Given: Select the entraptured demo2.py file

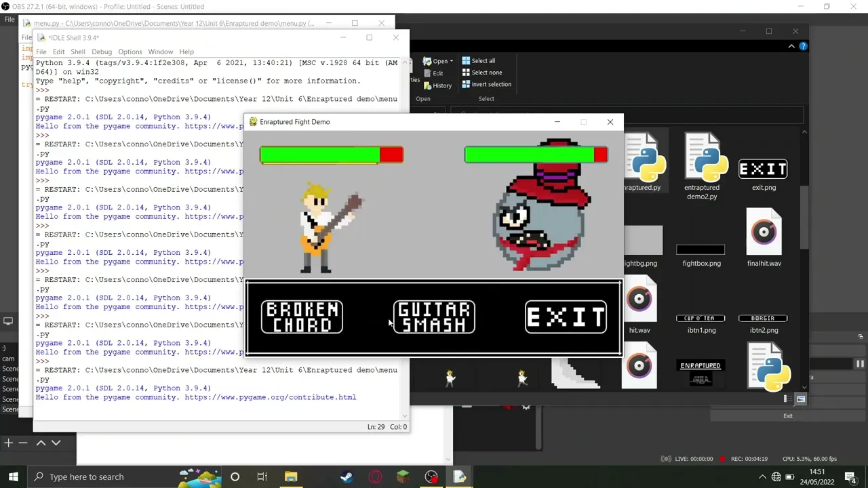Looking at the screenshot, I should pyautogui.click(x=702, y=166).
